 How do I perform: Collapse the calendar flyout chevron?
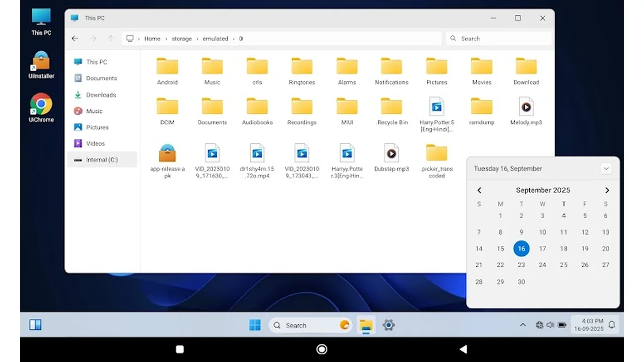[x=606, y=169]
